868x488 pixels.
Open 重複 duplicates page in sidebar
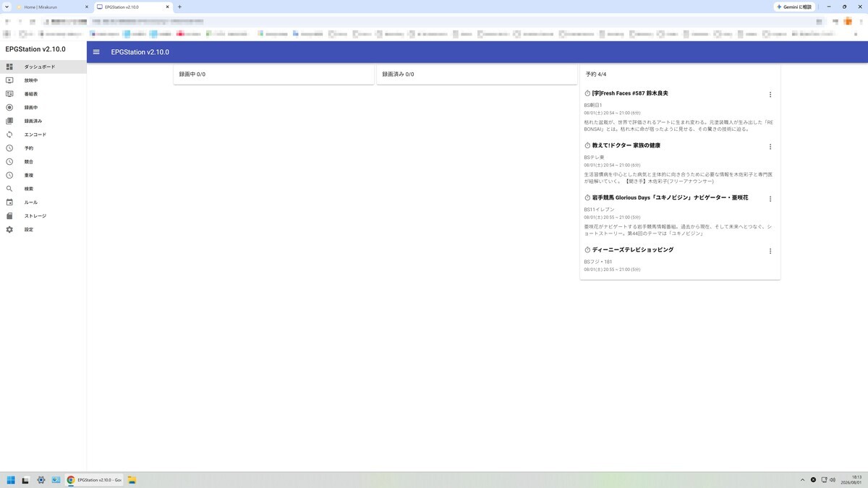tap(43, 175)
